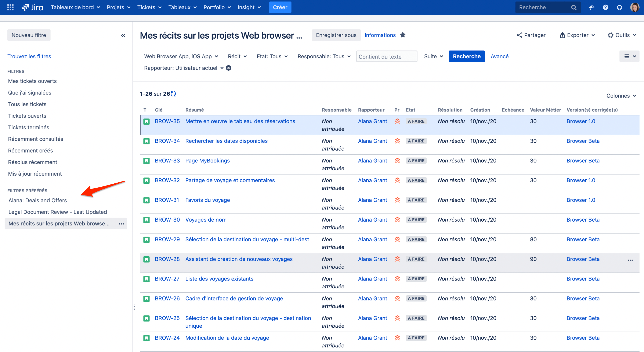Open options for favorite filter Mes récits
The image size is (644, 352).
121,223
